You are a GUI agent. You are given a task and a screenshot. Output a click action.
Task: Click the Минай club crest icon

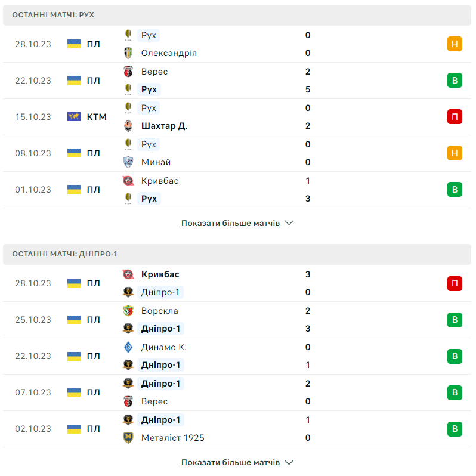pos(128,162)
